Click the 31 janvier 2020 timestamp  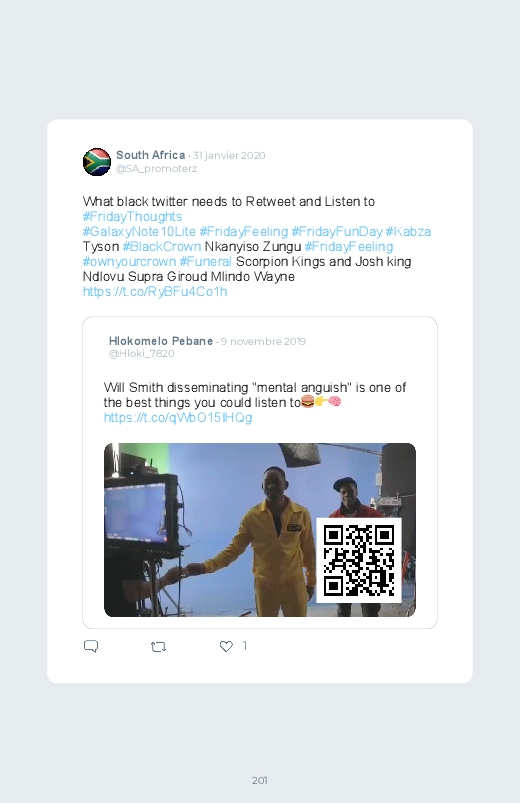point(229,156)
